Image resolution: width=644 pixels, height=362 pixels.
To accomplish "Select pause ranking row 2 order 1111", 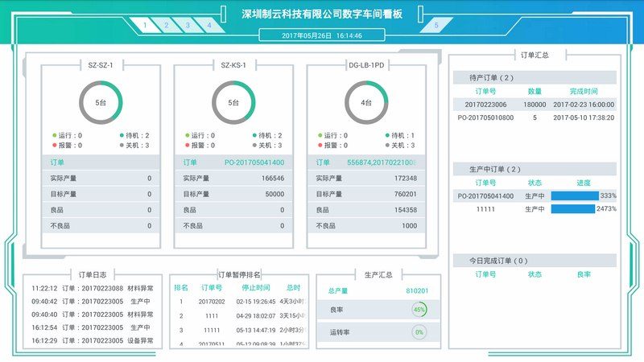I will click(x=239, y=315).
